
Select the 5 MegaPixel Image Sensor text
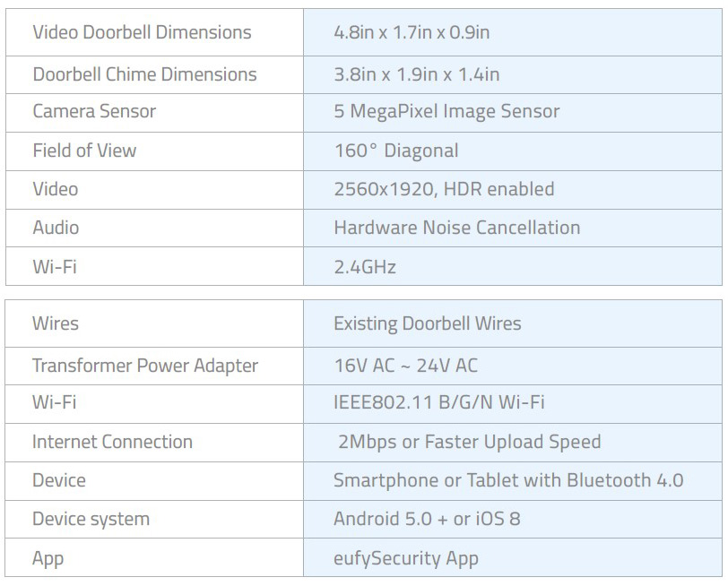point(446,112)
